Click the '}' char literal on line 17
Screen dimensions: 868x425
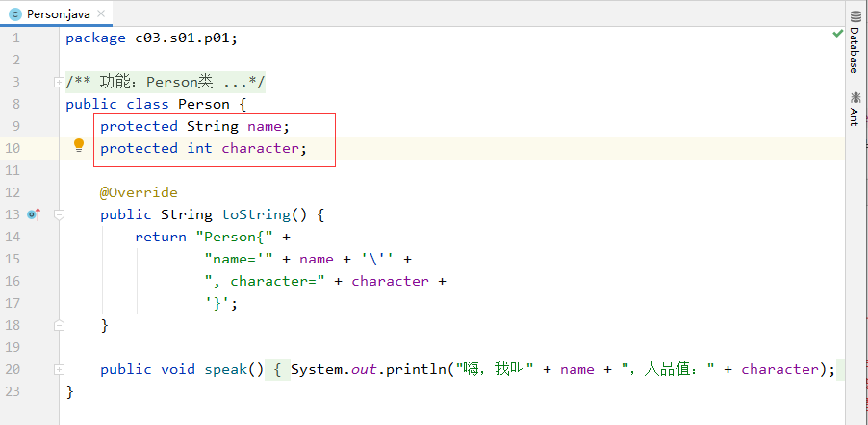tap(217, 303)
